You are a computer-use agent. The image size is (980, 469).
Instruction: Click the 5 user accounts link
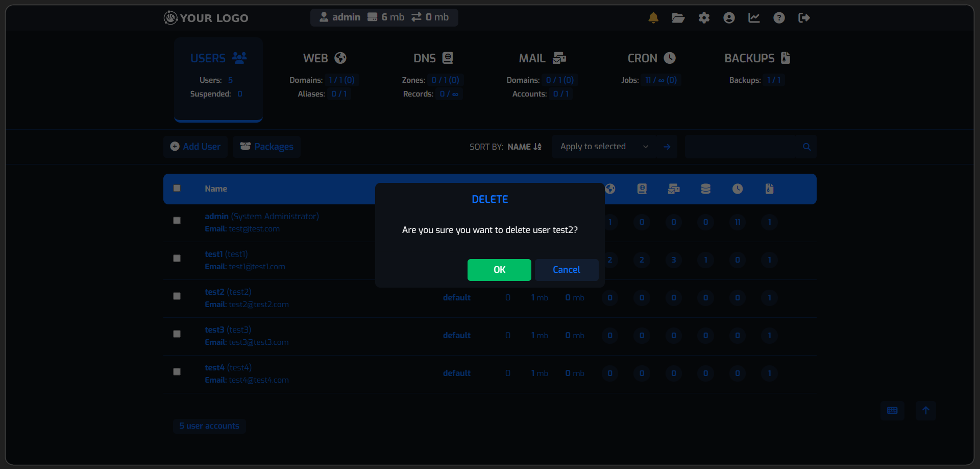point(209,426)
